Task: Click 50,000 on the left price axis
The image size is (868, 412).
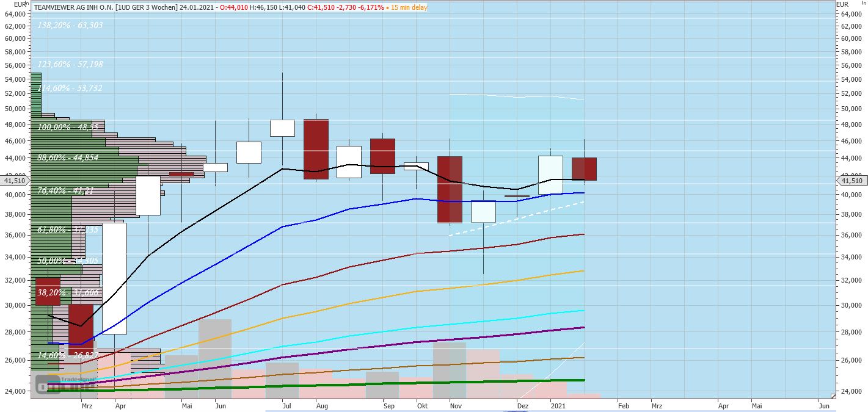Action: [x=15, y=109]
